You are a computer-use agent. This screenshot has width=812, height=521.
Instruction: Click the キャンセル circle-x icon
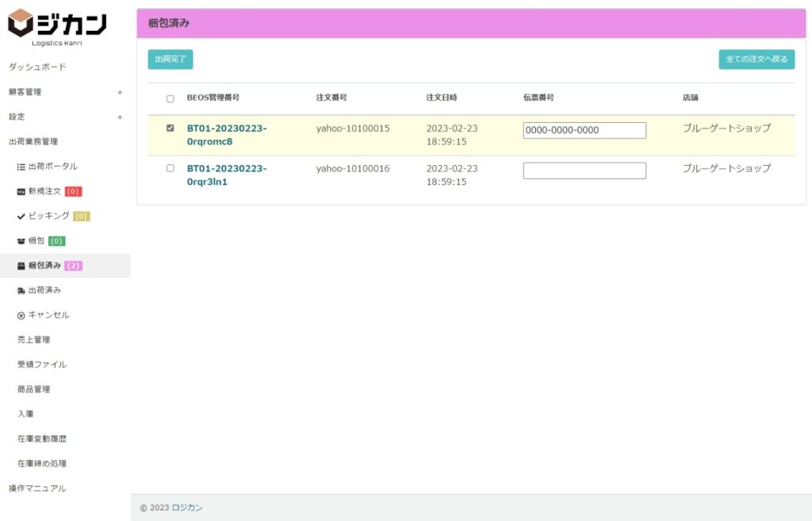click(21, 316)
